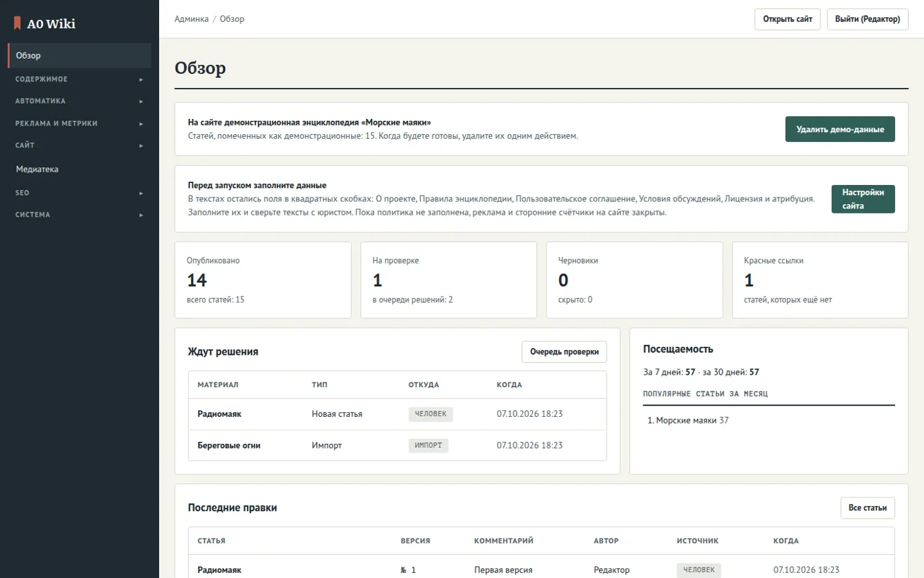
Task: Click the A0 Wiki bookmark logo icon
Action: (x=18, y=23)
